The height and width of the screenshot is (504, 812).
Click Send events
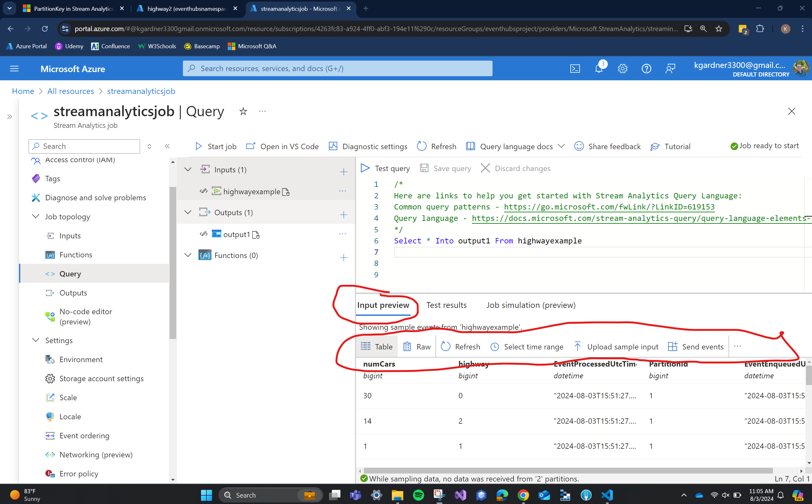[696, 347]
